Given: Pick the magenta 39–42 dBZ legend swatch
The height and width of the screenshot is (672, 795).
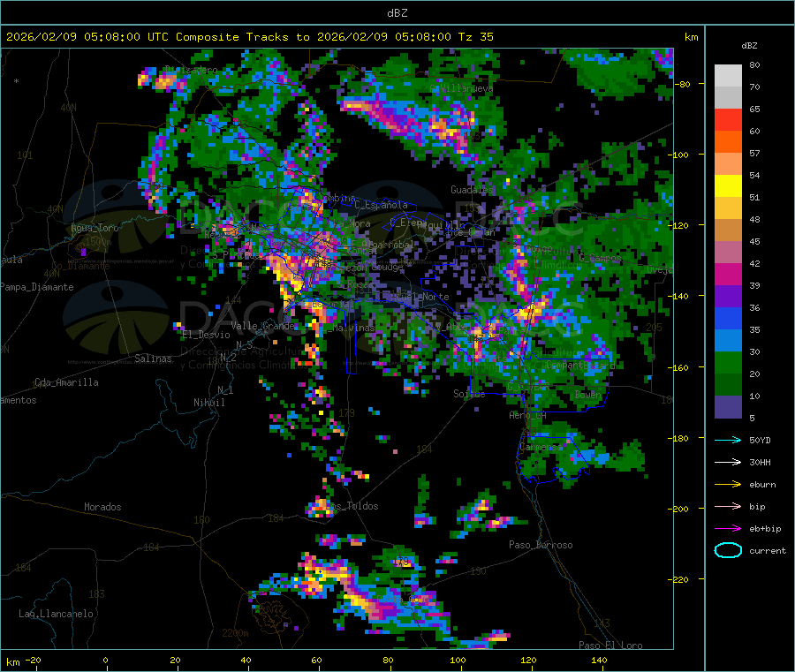Looking at the screenshot, I should 728,274.
